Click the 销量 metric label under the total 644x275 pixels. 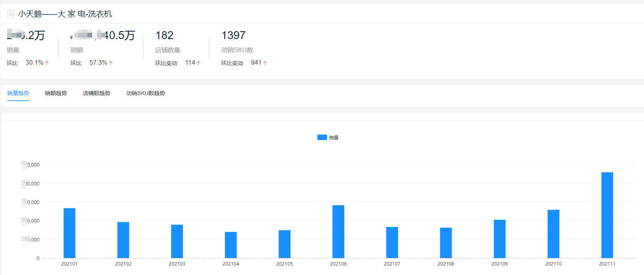tap(13, 50)
